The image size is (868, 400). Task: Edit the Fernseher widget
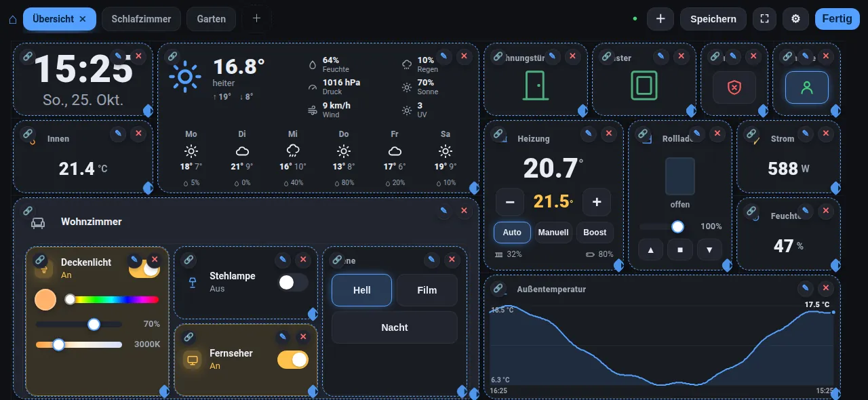click(x=283, y=337)
